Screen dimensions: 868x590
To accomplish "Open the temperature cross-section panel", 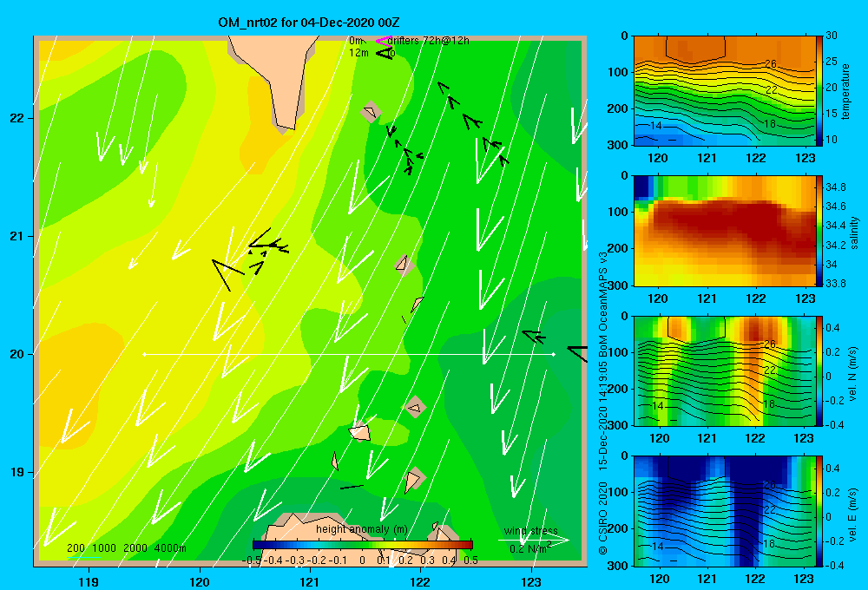I will (724, 91).
